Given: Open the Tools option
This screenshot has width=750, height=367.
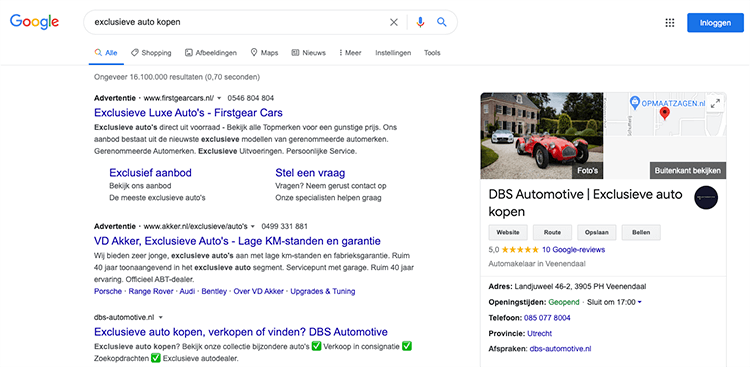Looking at the screenshot, I should point(432,53).
